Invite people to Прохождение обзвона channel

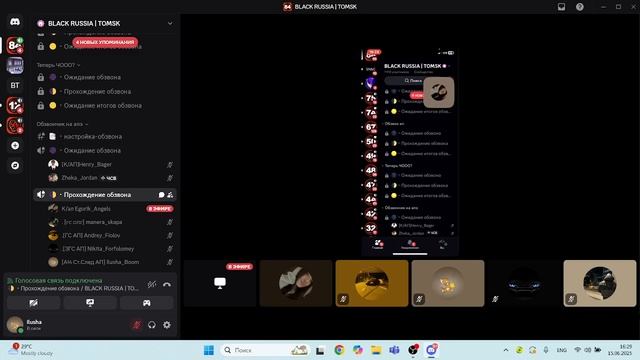[x=170, y=195]
